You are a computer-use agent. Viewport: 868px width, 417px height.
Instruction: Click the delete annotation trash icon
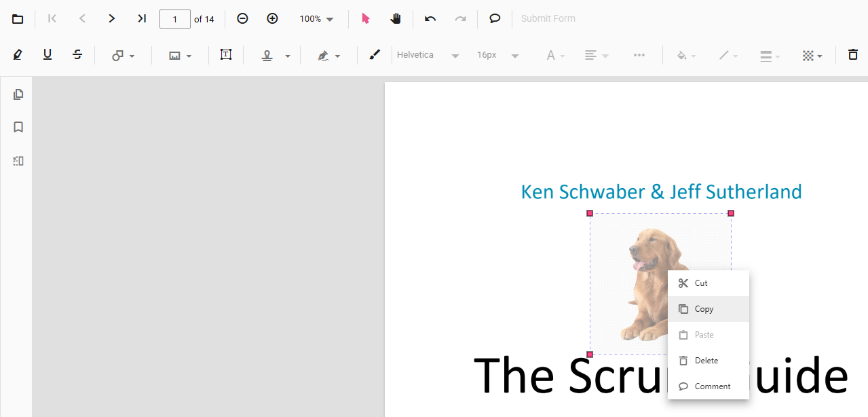(x=852, y=55)
